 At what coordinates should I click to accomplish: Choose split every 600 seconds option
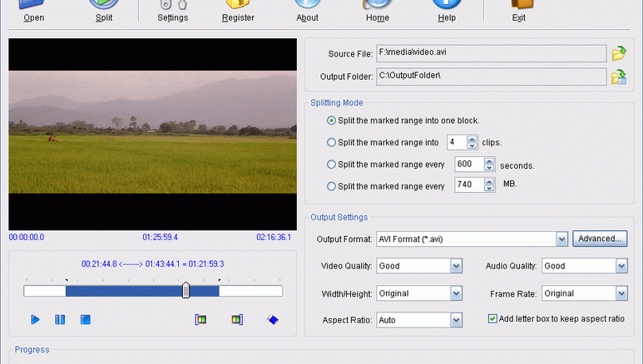click(x=333, y=165)
